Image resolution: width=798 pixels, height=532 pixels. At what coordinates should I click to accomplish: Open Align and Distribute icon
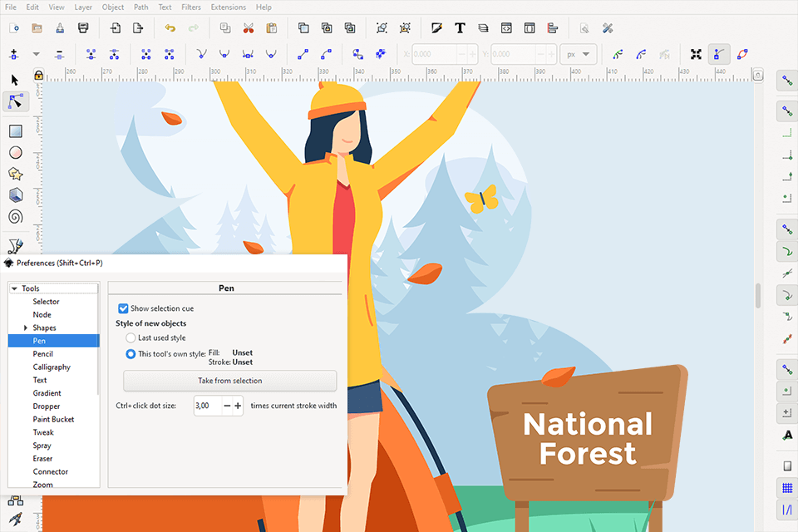(553, 28)
